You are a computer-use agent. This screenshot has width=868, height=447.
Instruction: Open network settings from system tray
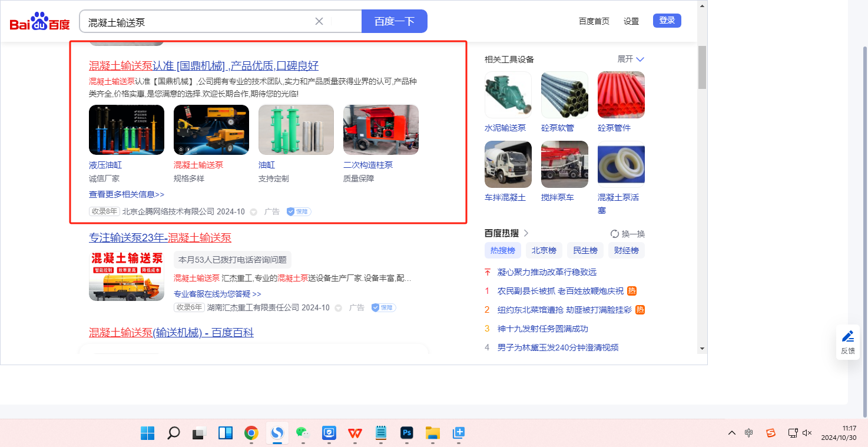793,433
